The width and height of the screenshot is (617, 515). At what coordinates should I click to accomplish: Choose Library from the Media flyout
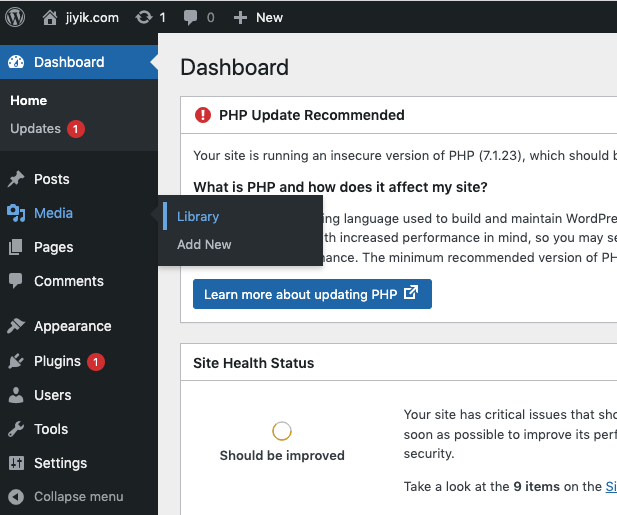point(198,216)
